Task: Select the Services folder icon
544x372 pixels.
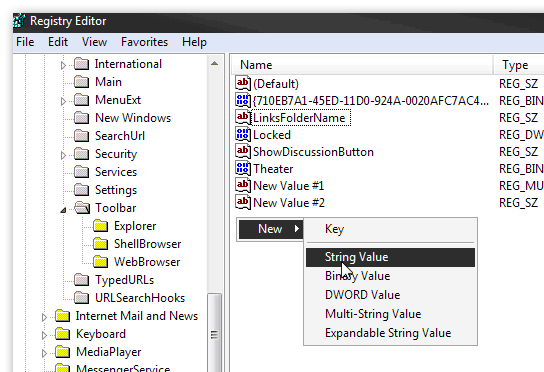Action: 82,172
